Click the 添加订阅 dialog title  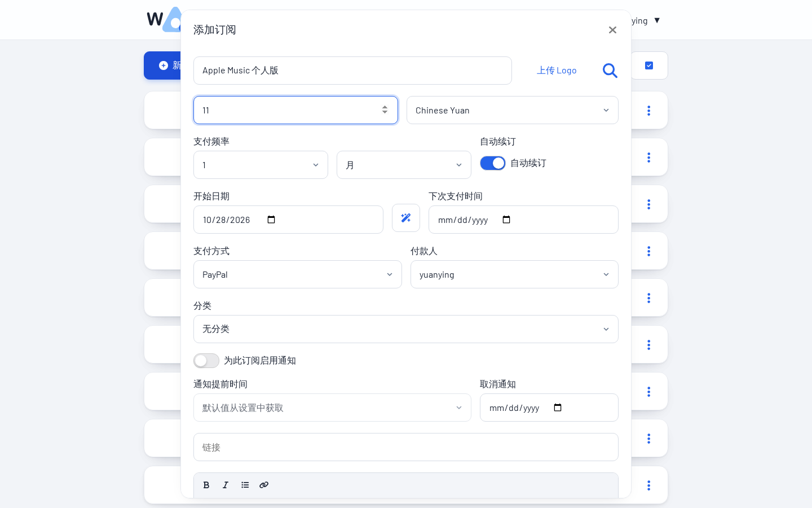[215, 30]
